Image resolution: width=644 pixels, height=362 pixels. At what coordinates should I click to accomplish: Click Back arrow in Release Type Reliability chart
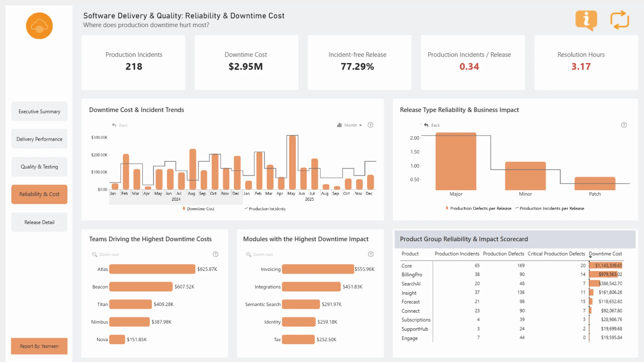click(432, 125)
